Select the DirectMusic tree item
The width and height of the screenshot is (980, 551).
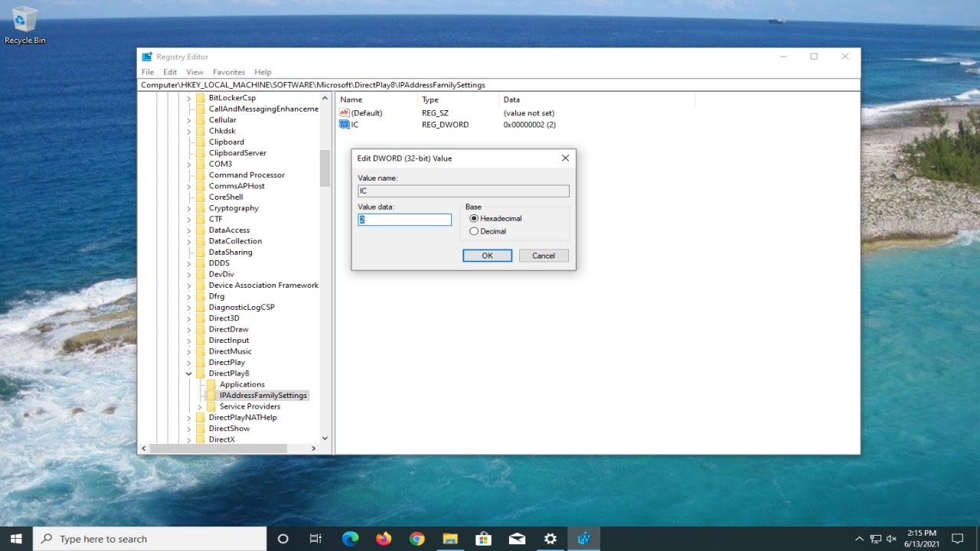coord(230,351)
